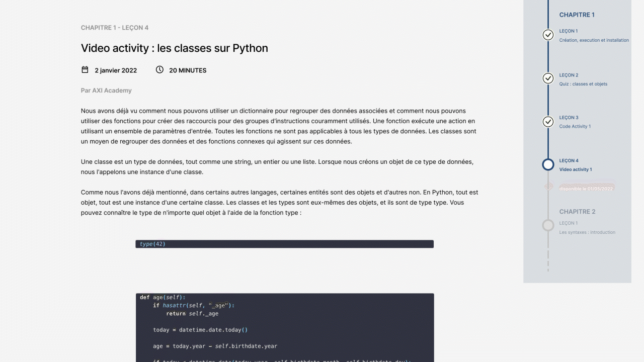Click the 'return self._age' code line
The width and height of the screenshot is (644, 362).
pos(192,313)
